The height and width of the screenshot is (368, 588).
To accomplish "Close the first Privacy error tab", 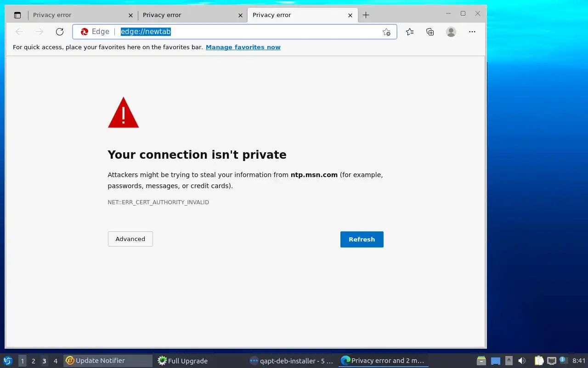I will 131,15.
